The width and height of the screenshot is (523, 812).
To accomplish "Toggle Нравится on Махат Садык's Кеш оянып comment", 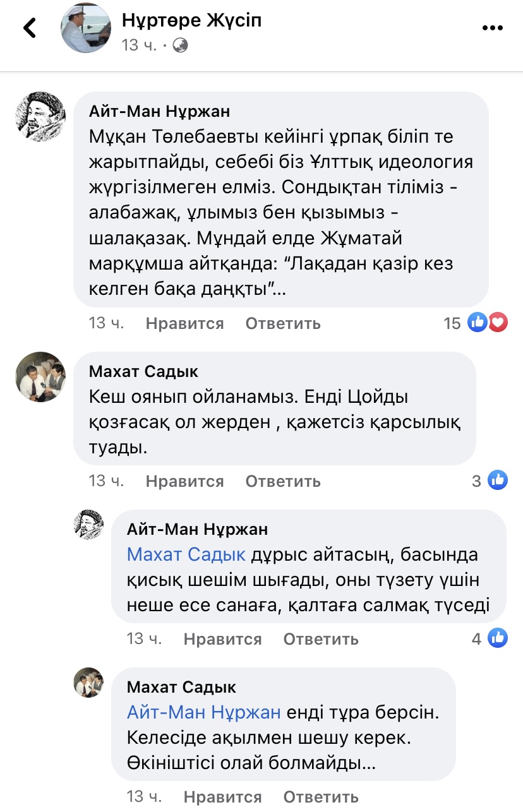I will point(184,481).
